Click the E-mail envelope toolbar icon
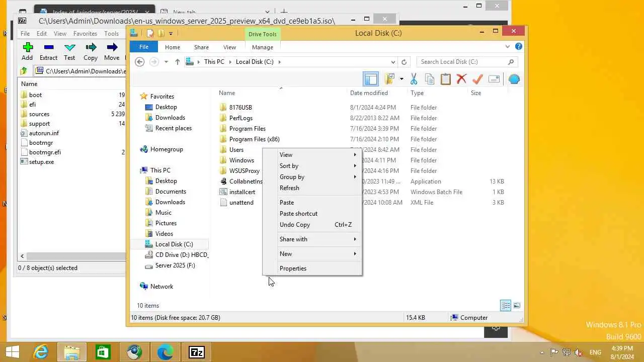Image resolution: width=644 pixels, height=362 pixels. tap(494, 79)
